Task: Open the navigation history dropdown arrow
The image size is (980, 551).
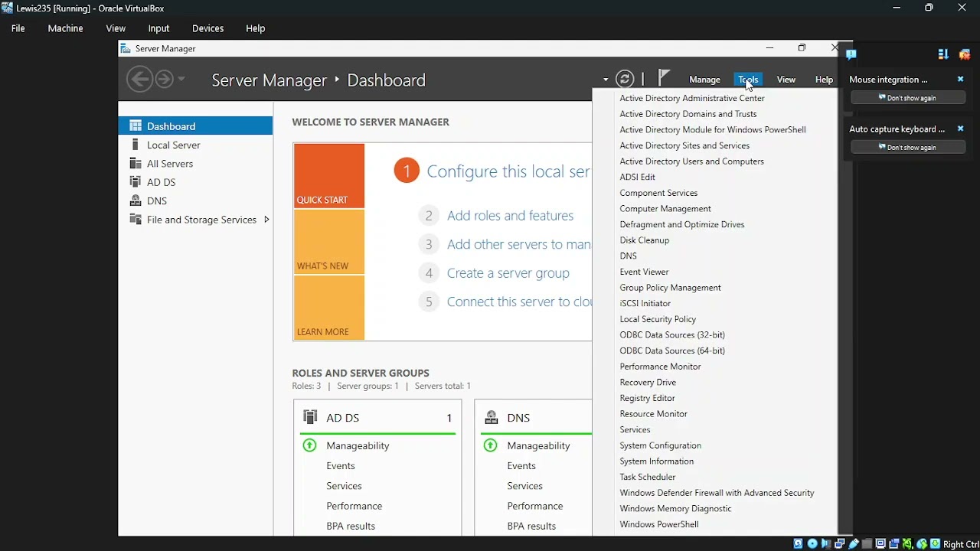Action: tap(181, 79)
